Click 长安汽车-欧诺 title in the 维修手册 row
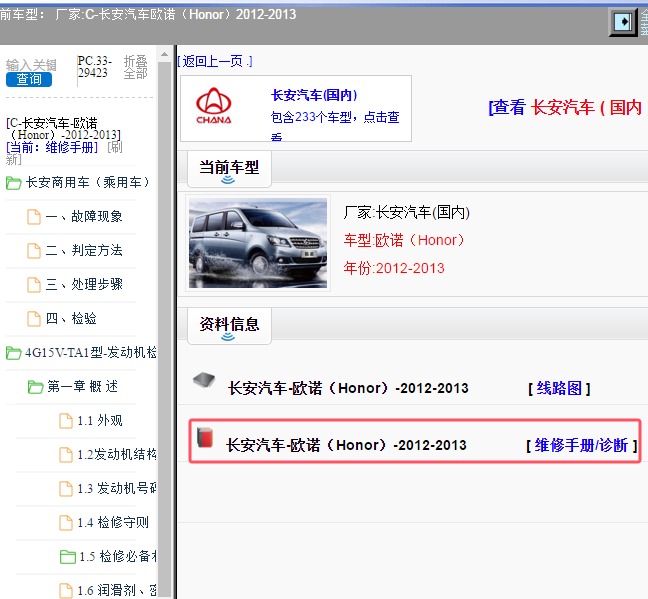Screen dimensions: 648x599 click(x=346, y=445)
